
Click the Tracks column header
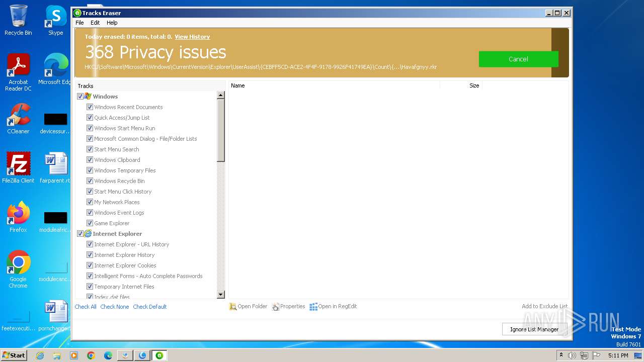(x=150, y=86)
